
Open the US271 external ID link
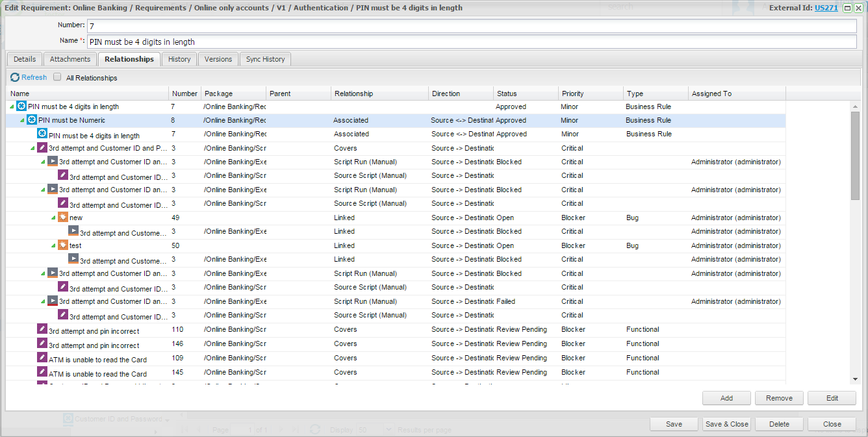click(x=826, y=8)
